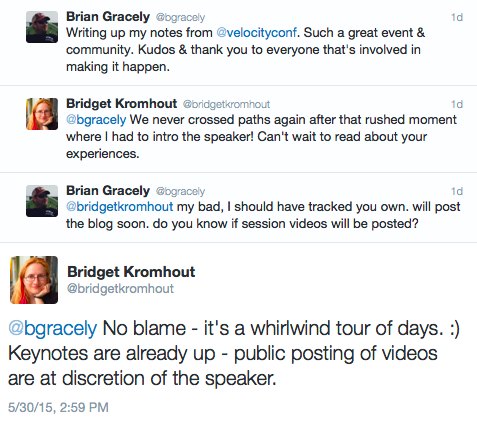Click the 1d timestamp on first tweet
The width and height of the screenshot is (477, 428).
click(457, 17)
